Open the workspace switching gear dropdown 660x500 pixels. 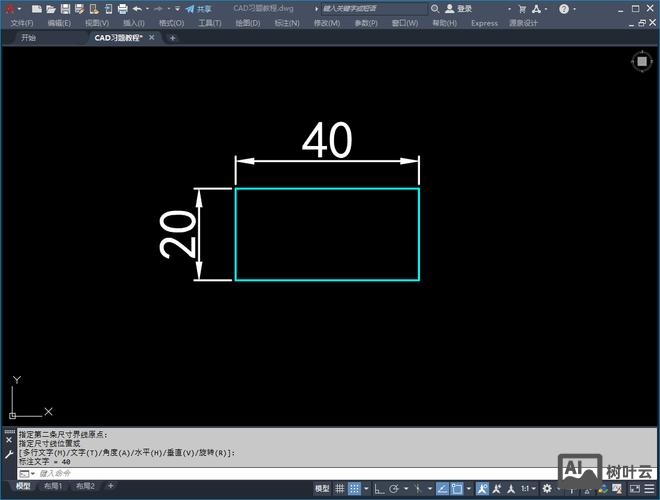click(545, 488)
